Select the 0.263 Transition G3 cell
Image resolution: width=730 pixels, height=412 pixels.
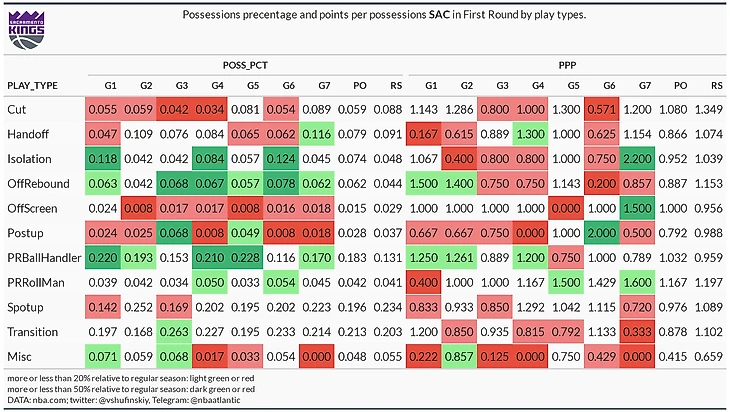tap(174, 332)
